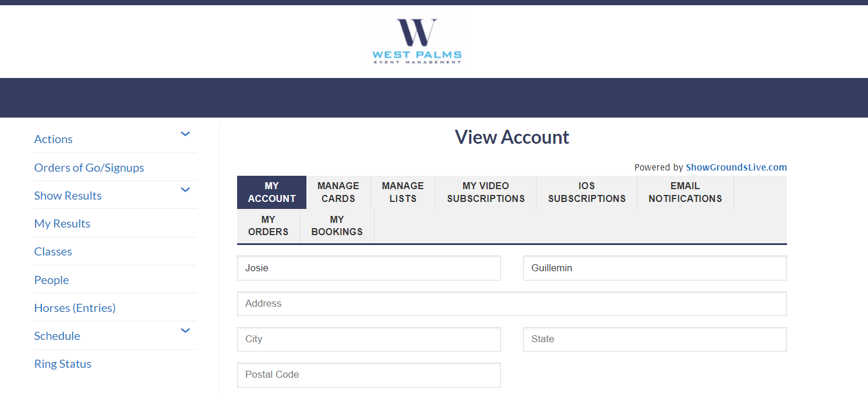
Task: Switch to the My Orders tab
Action: (268, 226)
